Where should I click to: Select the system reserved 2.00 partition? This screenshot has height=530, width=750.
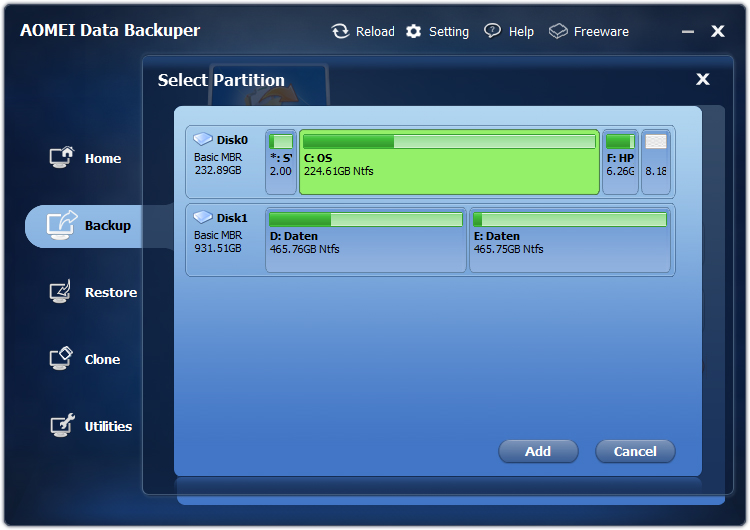pos(281,162)
